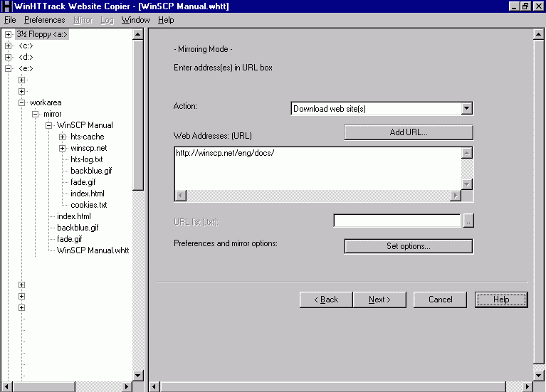Open the Window menu
The width and height of the screenshot is (546, 392).
(135, 20)
